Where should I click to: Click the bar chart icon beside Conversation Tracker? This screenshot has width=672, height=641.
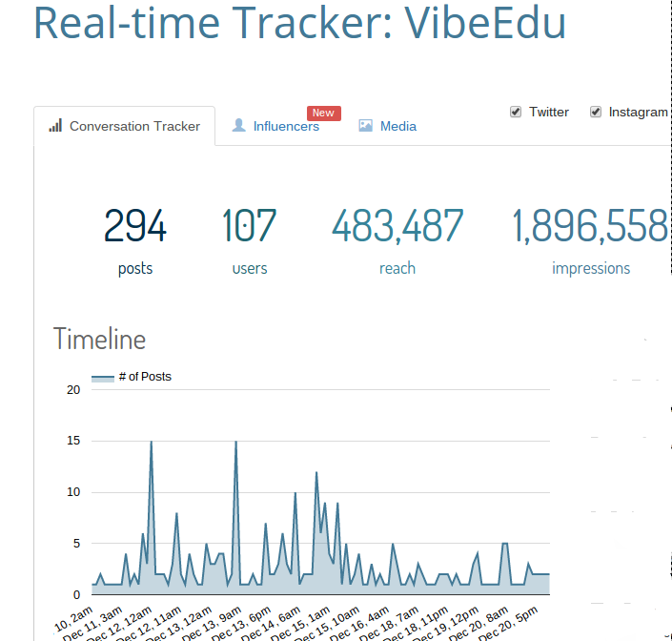pos(55,125)
